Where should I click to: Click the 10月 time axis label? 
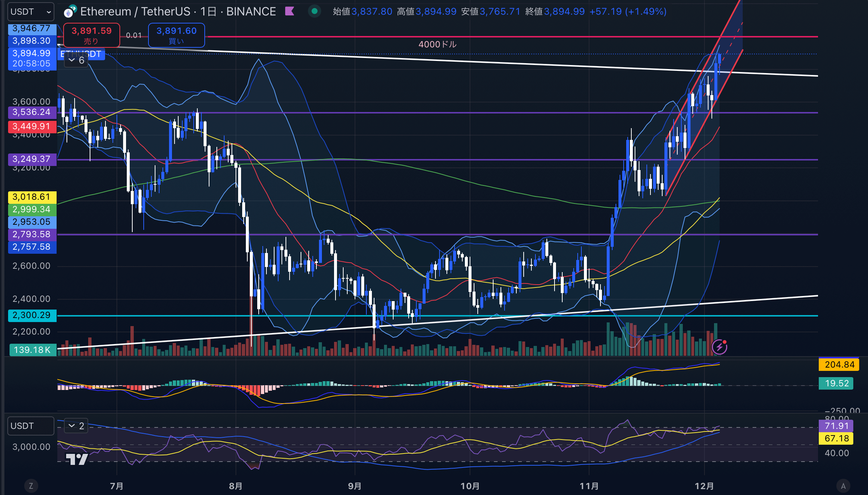(470, 486)
